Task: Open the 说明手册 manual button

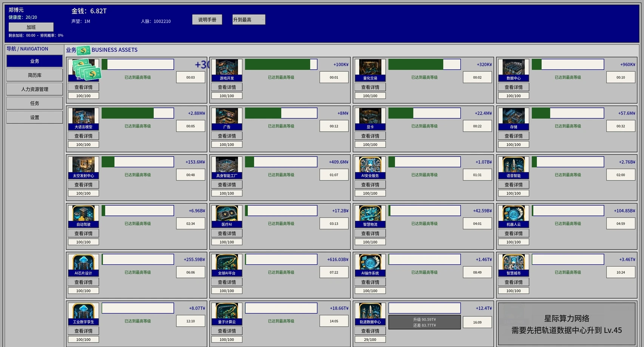Action: [x=207, y=20]
